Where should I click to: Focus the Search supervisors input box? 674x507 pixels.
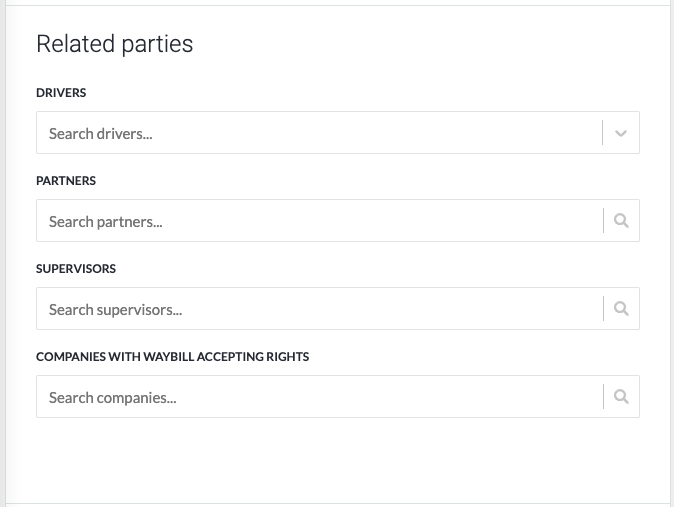coord(319,308)
